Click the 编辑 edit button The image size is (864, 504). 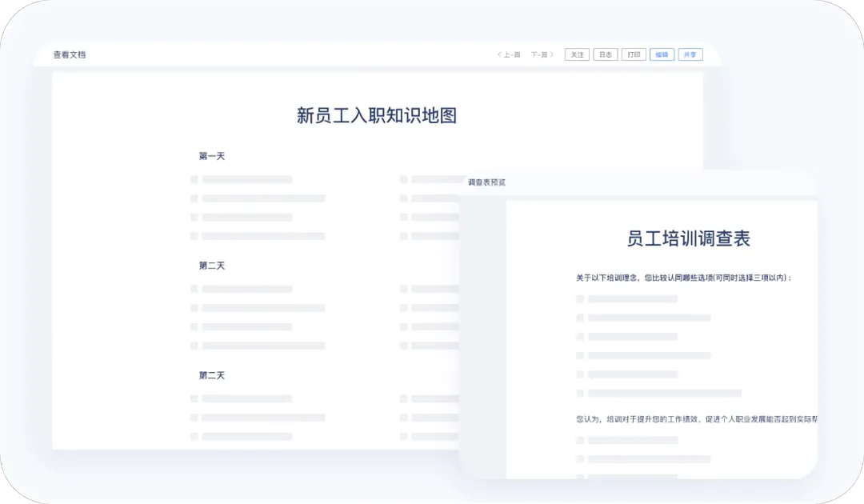coord(662,55)
